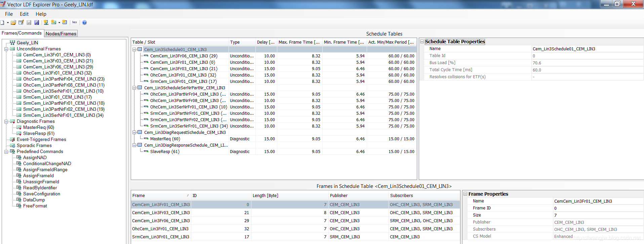Screen dimensions: 644x244
Task: Click the new node toolbar icon
Action: [x=46, y=22]
